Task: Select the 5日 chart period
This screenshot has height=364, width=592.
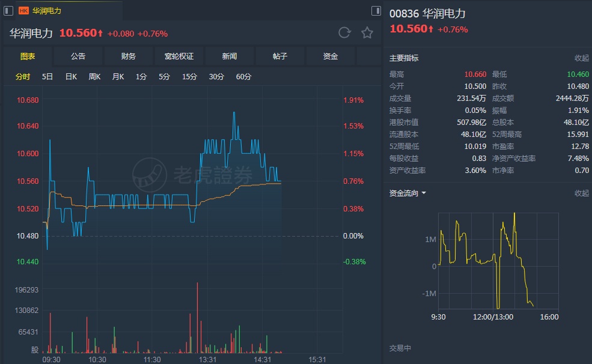Action: pos(47,76)
